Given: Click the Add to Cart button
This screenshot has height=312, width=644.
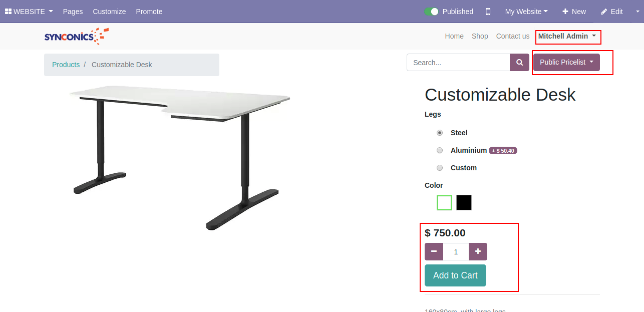Looking at the screenshot, I should pyautogui.click(x=455, y=275).
